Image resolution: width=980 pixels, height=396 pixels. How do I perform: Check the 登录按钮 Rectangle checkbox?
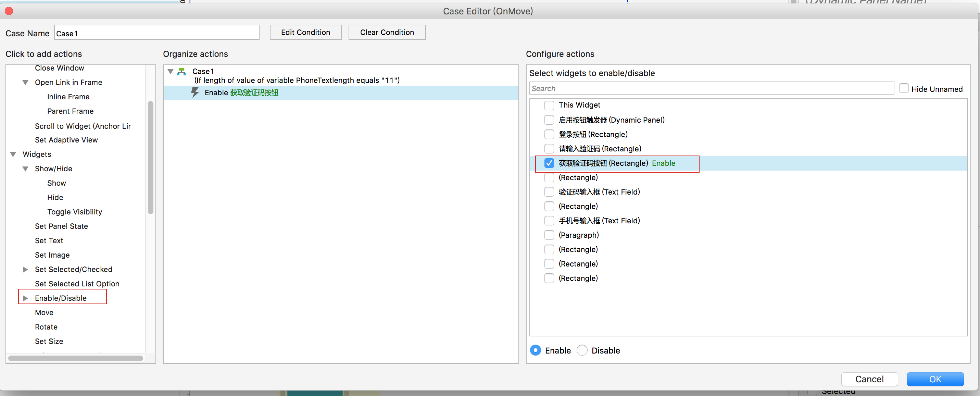coord(549,134)
